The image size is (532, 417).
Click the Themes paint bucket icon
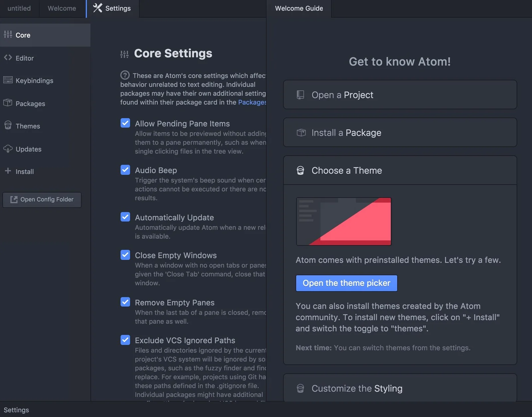coord(8,126)
